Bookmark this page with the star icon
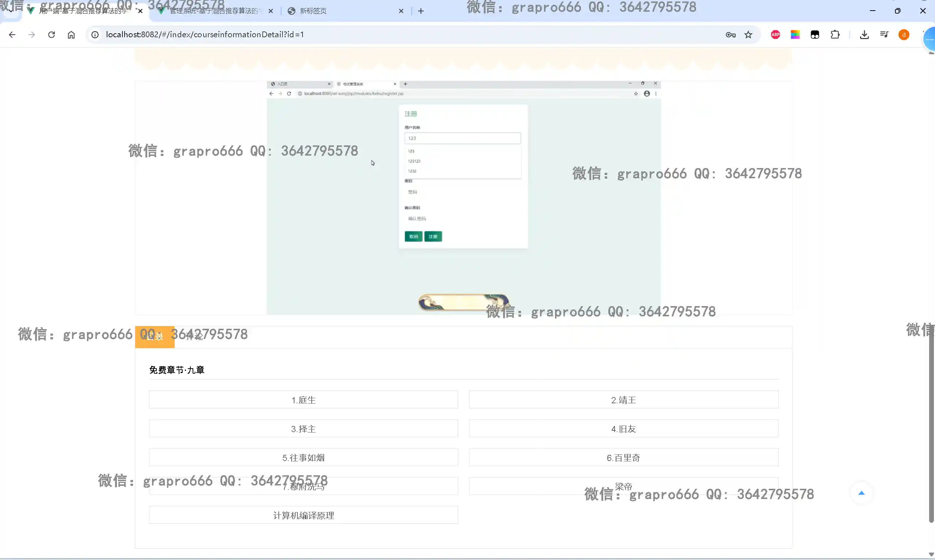Image resolution: width=935 pixels, height=560 pixels. point(748,35)
